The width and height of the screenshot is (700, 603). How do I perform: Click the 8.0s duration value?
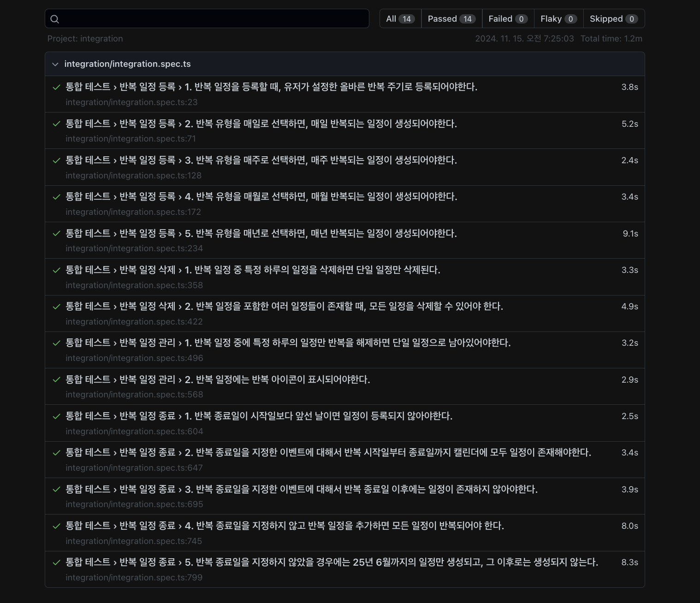click(630, 526)
